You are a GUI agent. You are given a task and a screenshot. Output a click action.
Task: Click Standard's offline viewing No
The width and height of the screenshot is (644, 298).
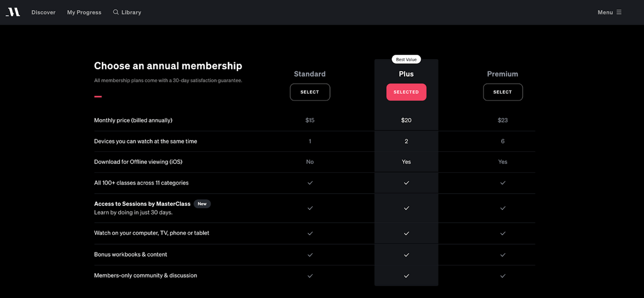310,162
